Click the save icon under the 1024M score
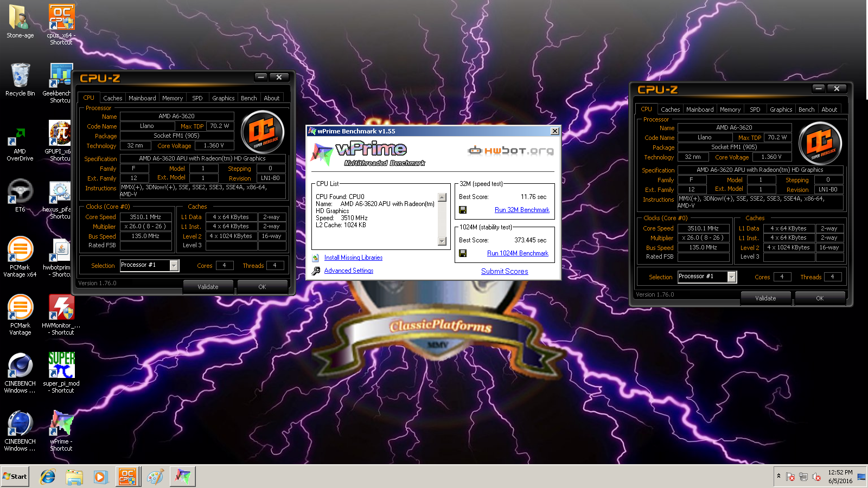Image resolution: width=868 pixels, height=488 pixels. point(463,253)
